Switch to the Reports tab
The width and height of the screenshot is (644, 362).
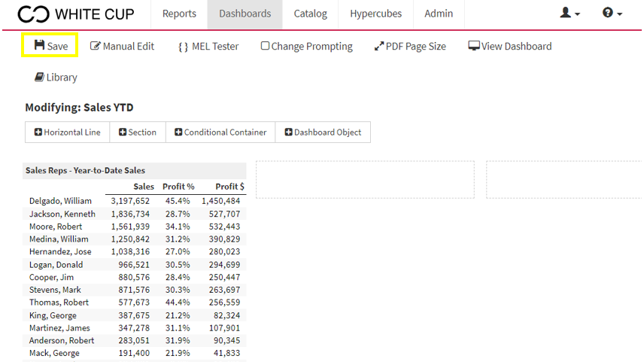pyautogui.click(x=179, y=14)
